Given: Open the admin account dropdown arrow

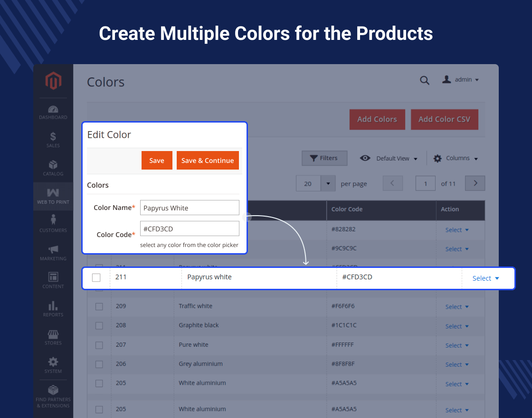Looking at the screenshot, I should coord(477,80).
